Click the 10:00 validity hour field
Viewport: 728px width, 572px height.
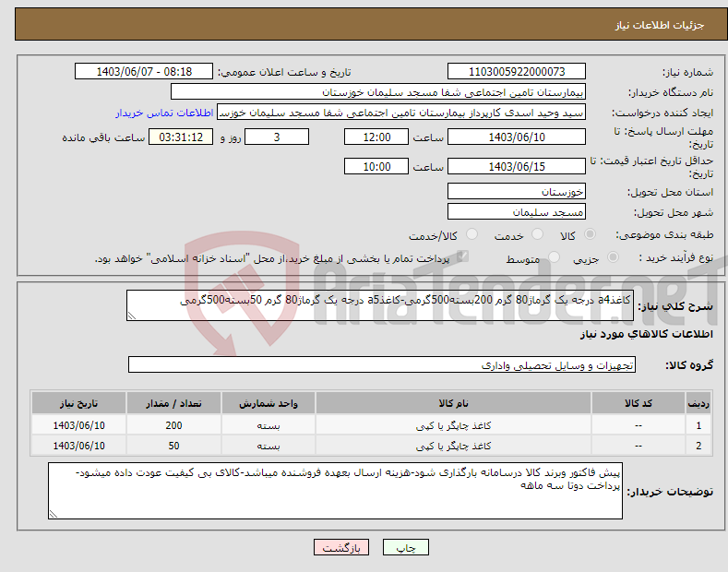[x=376, y=167]
